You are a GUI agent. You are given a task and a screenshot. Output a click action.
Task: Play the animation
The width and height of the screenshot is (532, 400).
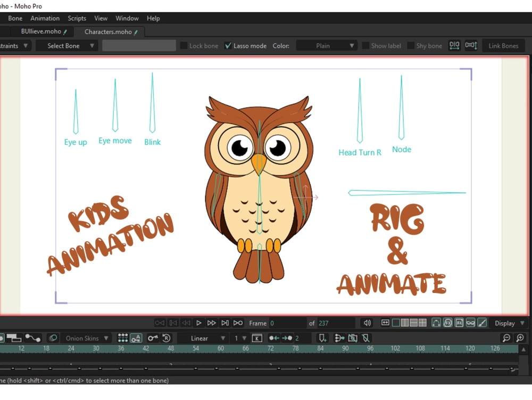click(199, 323)
